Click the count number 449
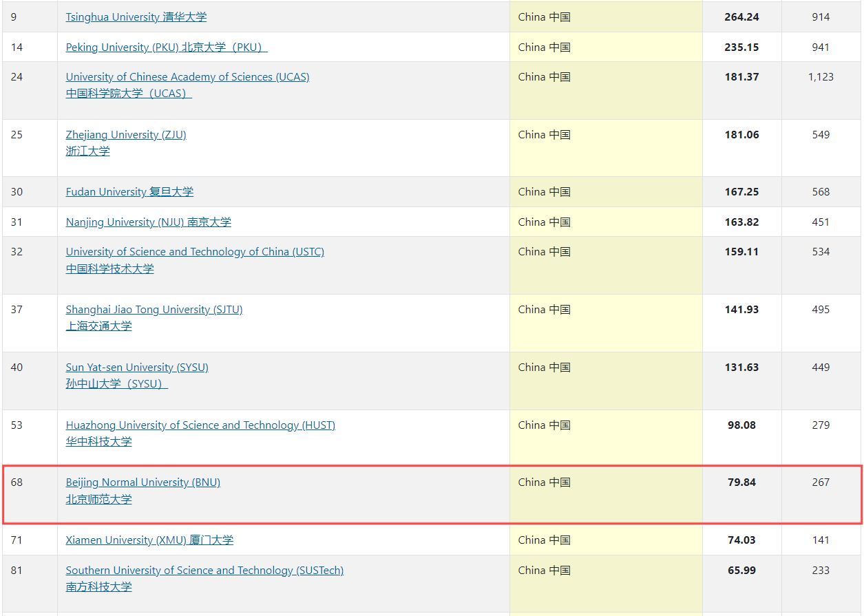 click(x=821, y=368)
